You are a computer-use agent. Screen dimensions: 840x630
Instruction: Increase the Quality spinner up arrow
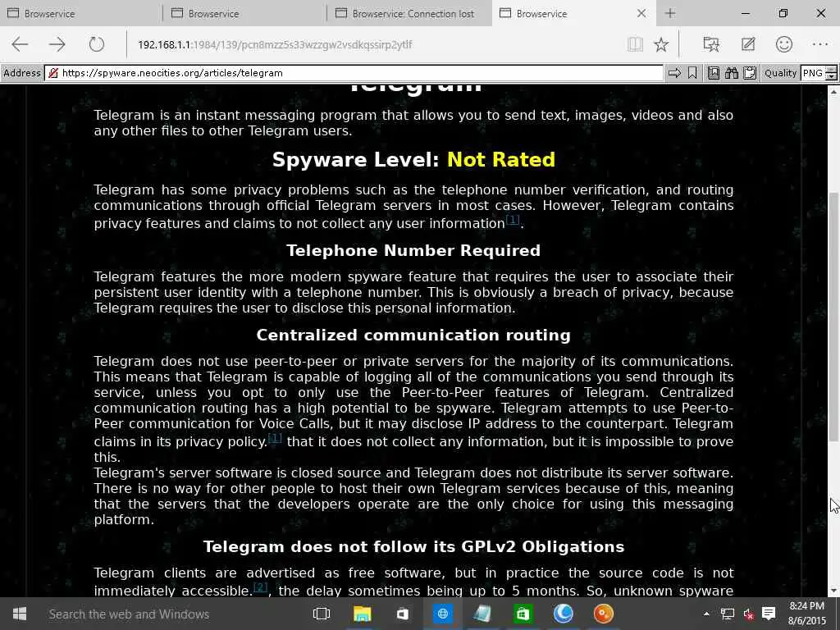[x=832, y=69]
